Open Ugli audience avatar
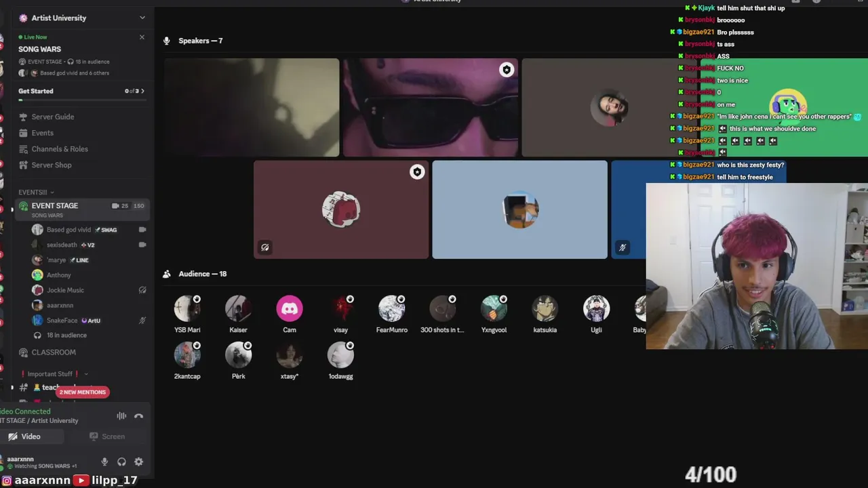The width and height of the screenshot is (868, 488). (x=596, y=308)
